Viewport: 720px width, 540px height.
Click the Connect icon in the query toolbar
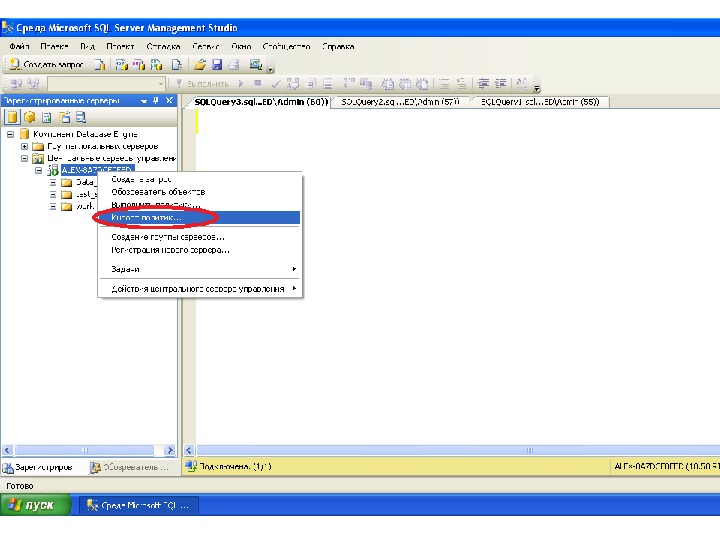(16, 84)
